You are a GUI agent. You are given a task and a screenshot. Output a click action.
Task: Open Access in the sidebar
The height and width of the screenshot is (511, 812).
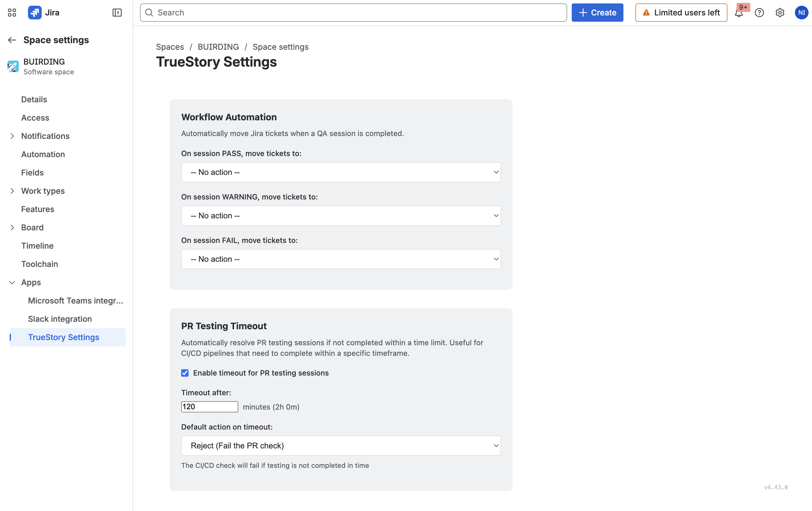point(35,118)
